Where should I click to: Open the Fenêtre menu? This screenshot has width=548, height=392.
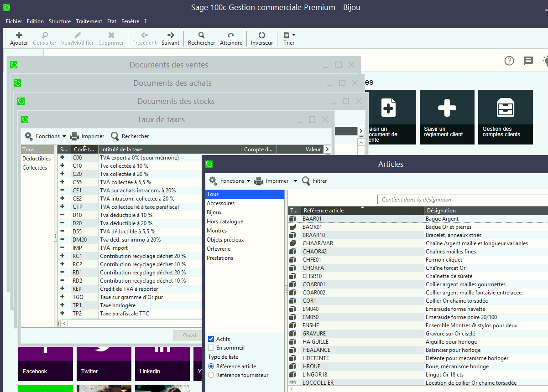pos(130,21)
